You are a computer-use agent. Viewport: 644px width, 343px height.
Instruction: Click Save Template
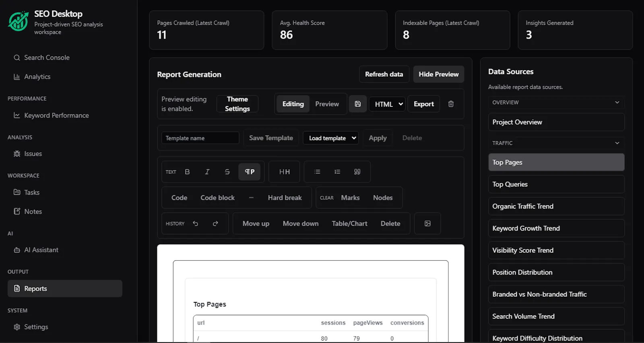coord(271,138)
